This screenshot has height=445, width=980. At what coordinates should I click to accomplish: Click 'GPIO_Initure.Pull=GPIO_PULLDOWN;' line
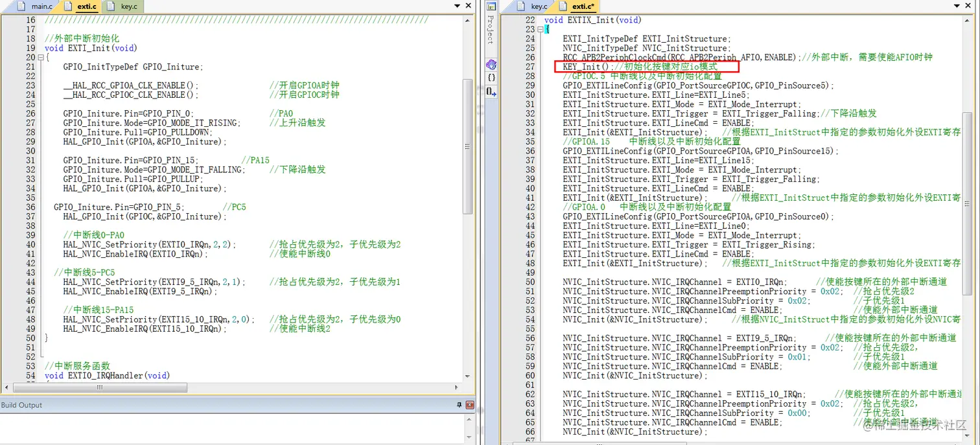coord(137,132)
